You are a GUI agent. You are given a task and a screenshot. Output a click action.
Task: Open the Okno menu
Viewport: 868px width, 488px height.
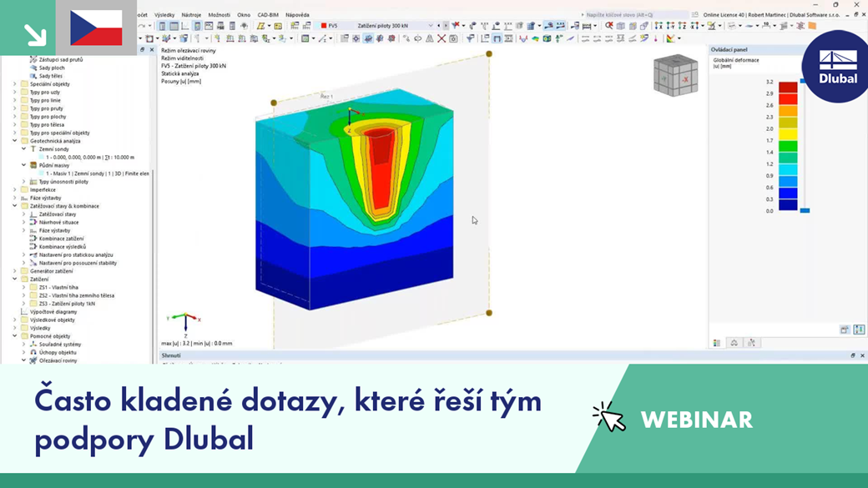pyautogui.click(x=244, y=15)
